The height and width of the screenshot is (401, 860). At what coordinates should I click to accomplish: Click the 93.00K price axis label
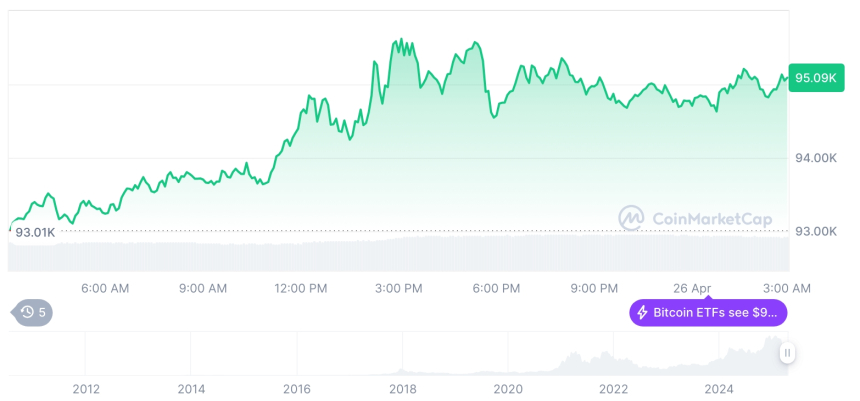pos(816,231)
